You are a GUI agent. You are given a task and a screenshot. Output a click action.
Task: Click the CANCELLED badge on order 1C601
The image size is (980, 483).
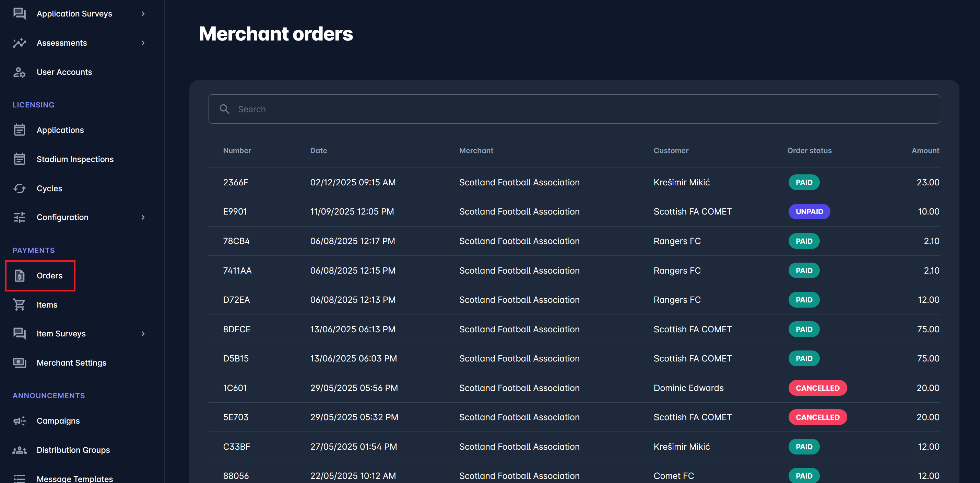[x=817, y=388]
